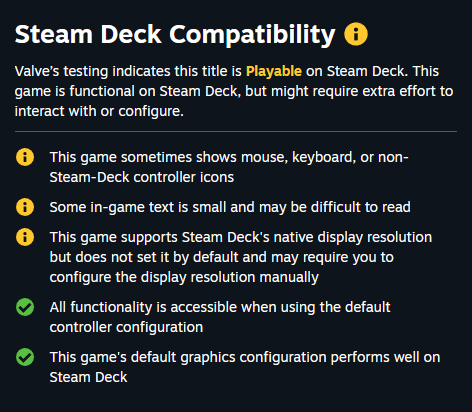Viewport: 472px width, 412px height.
Task: Click the green checkmark for default controller configuration
Action: pos(25,307)
